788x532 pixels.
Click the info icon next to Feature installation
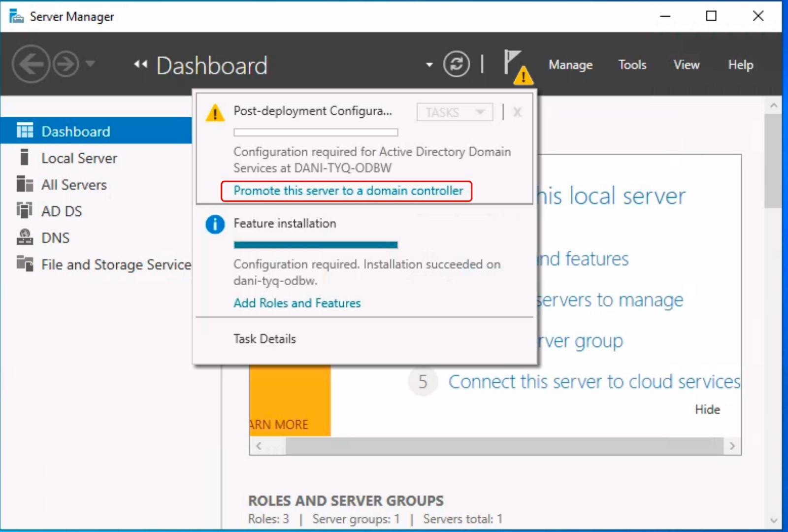tap(214, 224)
